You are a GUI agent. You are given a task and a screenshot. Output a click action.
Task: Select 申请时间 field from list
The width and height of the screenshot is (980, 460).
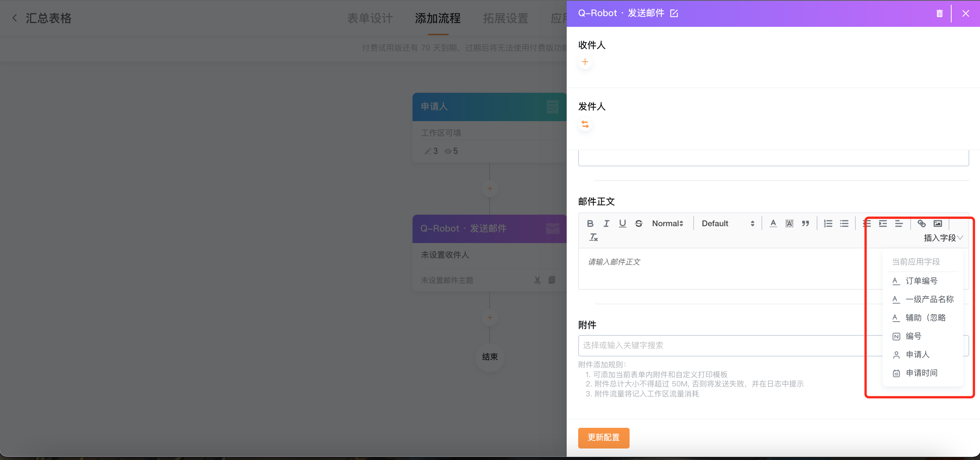pyautogui.click(x=922, y=373)
